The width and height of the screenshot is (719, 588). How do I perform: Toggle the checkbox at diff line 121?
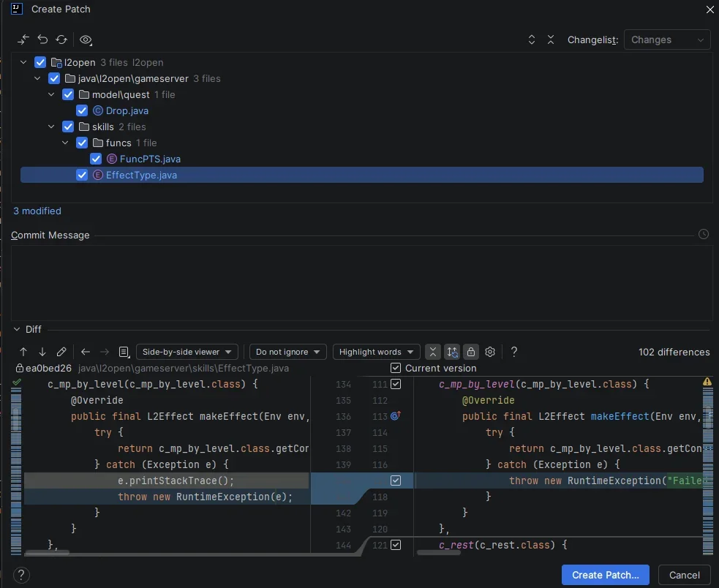pyautogui.click(x=396, y=545)
